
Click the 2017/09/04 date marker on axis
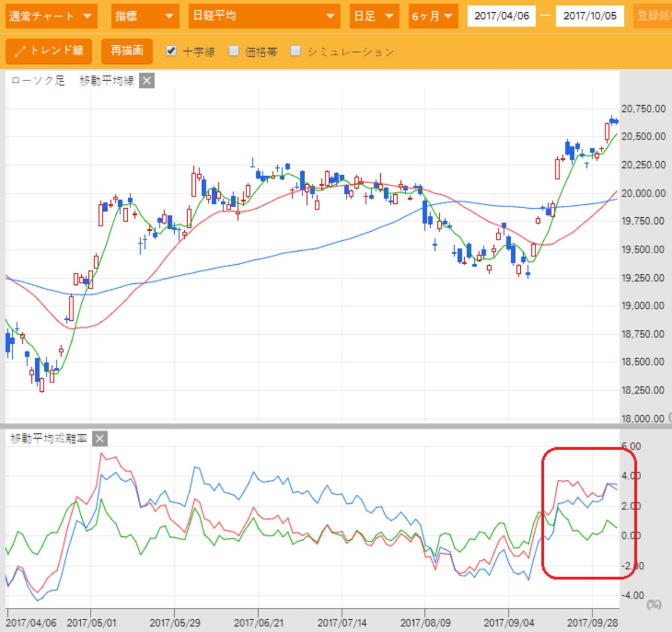coord(508,622)
